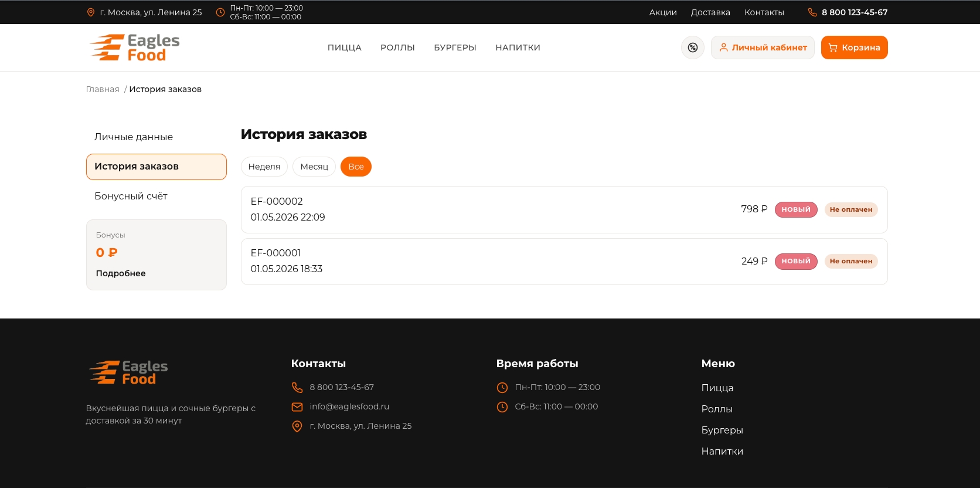Select История заказов sidebar section
Image resolution: width=980 pixels, height=488 pixels.
coord(156,167)
